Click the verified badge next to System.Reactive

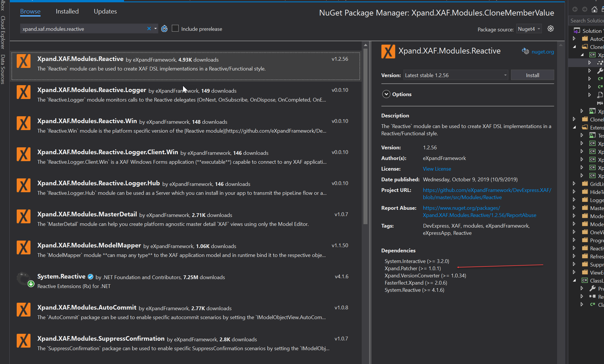coord(90,277)
